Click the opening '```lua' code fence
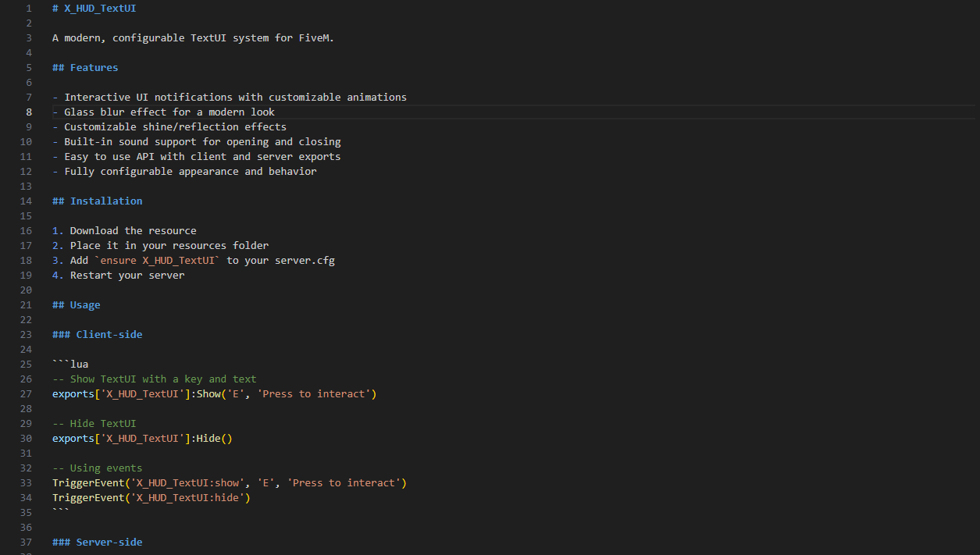Viewport: 980px width, 555px height. point(70,364)
